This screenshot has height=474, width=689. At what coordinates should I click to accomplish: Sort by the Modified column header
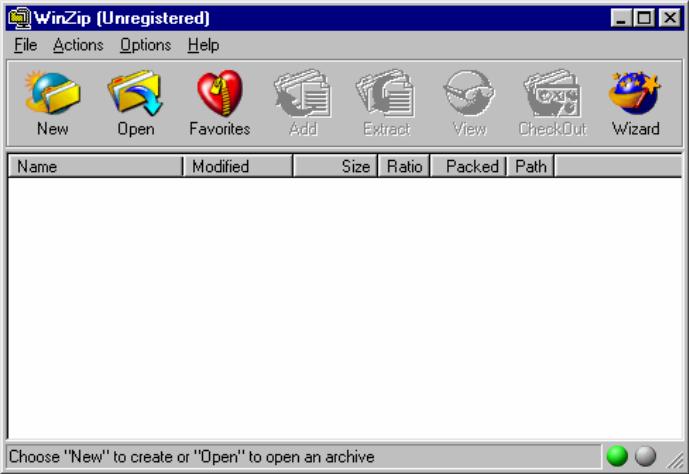click(238, 166)
